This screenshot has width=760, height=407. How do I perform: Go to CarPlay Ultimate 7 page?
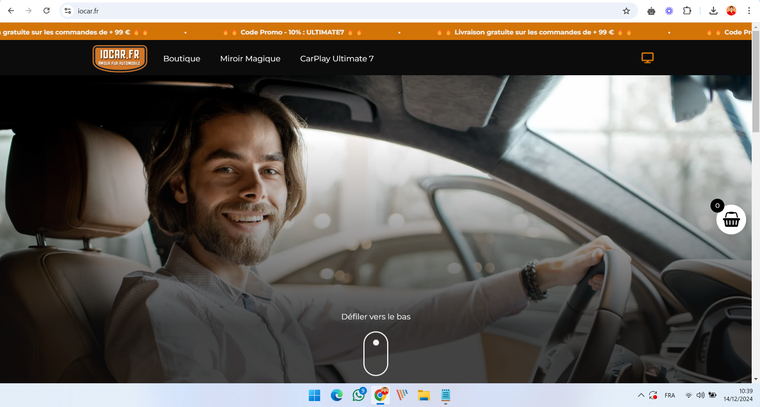tap(337, 59)
